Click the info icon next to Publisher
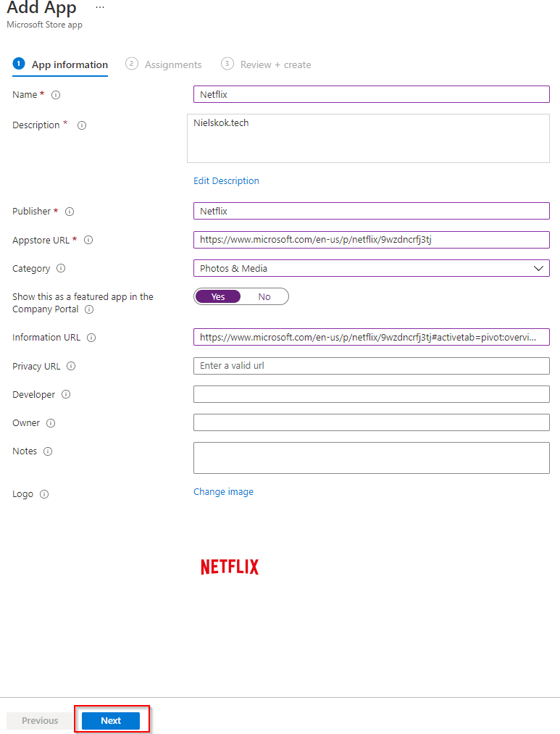The width and height of the screenshot is (560, 734). [x=70, y=212]
